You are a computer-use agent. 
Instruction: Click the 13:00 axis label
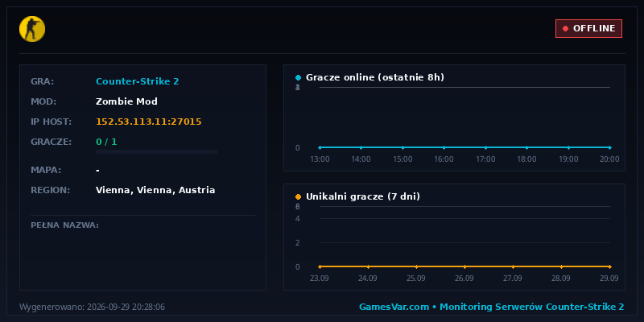coord(320,159)
